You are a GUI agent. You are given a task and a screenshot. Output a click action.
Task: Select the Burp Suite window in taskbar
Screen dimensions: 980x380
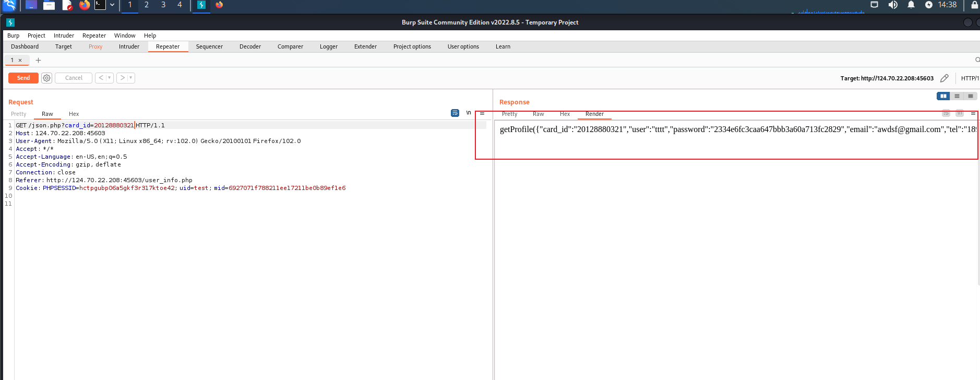(201, 5)
